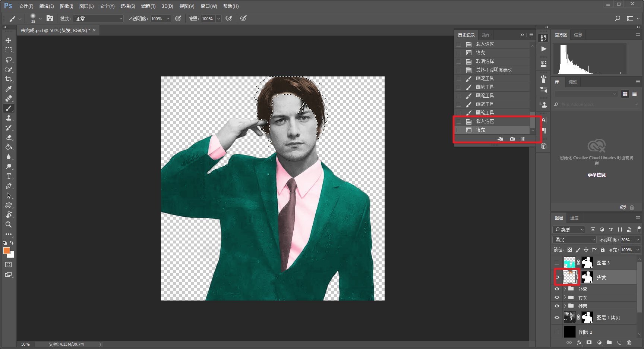Viewport: 644px width, 349px height.
Task: Open the 滤镜(T) menu
Action: coord(148,6)
